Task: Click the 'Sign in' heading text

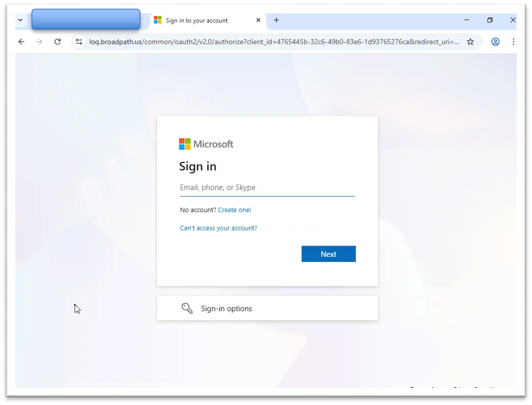Action: tap(198, 166)
